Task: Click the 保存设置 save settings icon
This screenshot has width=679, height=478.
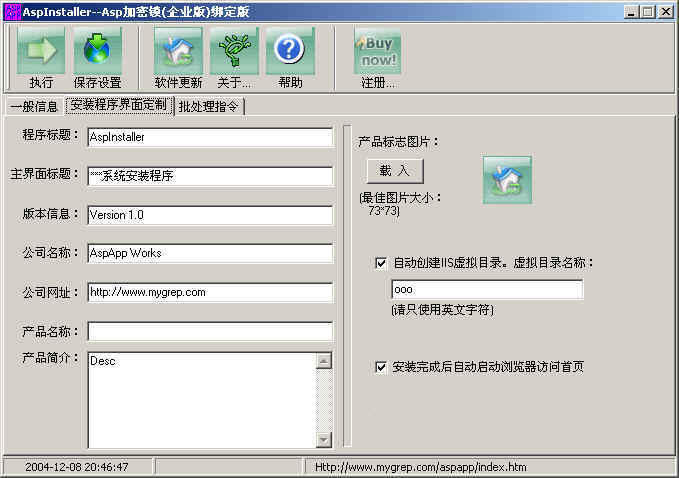Action: pos(97,52)
